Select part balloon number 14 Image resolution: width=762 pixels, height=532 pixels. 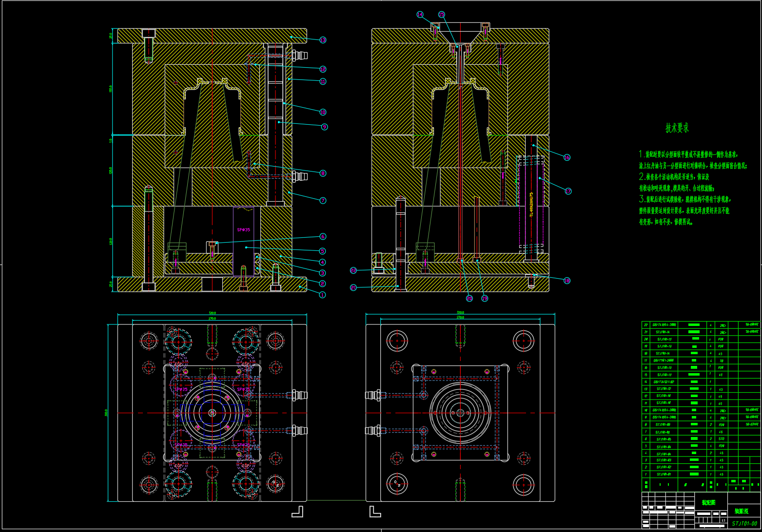[420, 15]
